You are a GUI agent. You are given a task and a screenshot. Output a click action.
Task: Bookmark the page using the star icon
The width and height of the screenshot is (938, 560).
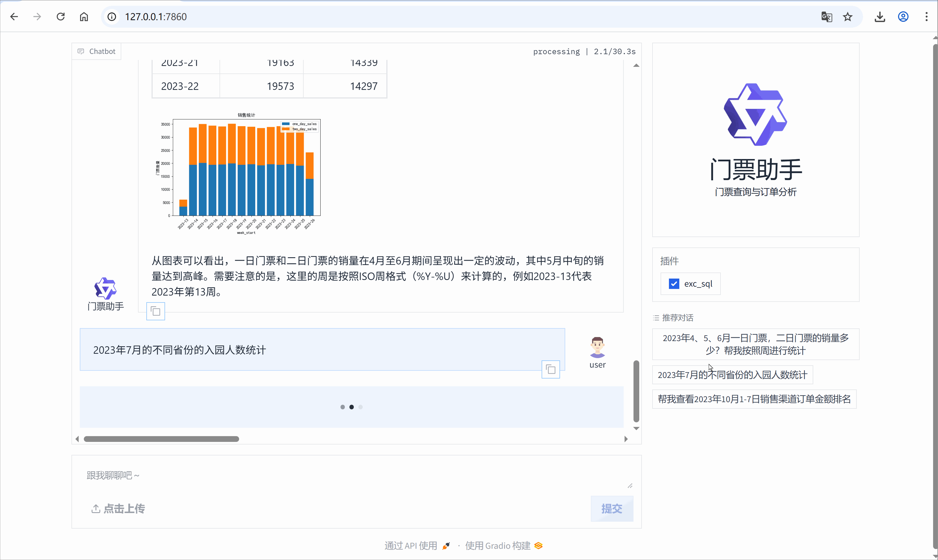click(847, 17)
